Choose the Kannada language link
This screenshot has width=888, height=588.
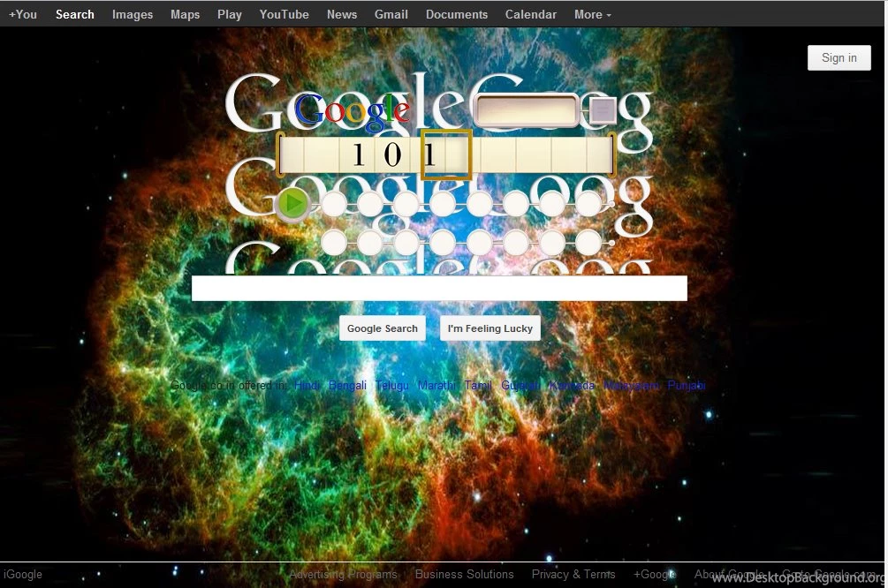coord(572,386)
